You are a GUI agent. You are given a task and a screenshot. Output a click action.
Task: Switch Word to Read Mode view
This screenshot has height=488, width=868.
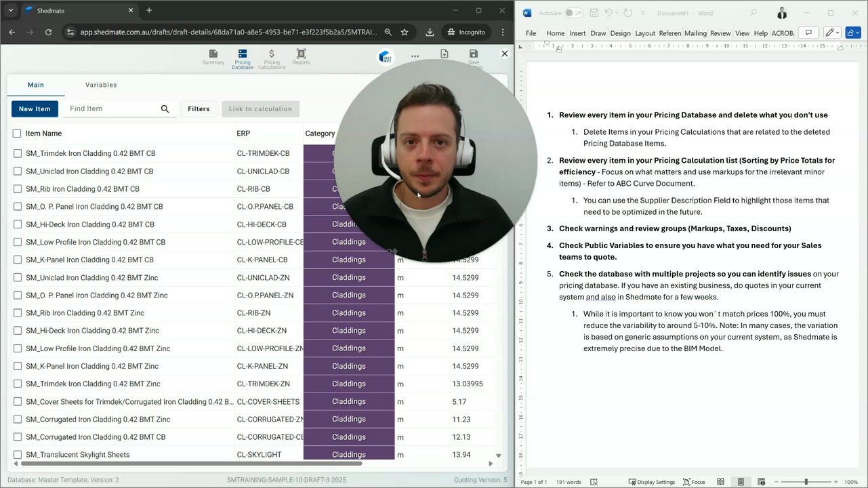tap(721, 482)
